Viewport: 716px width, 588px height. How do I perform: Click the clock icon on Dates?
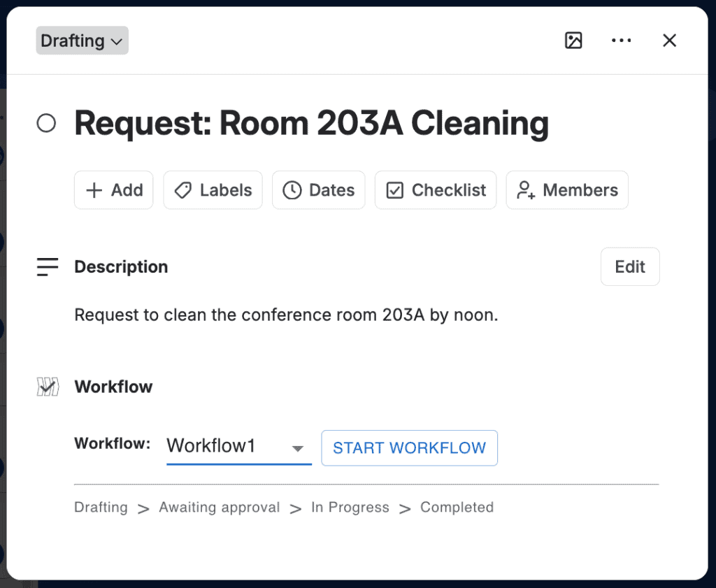pyautogui.click(x=292, y=190)
